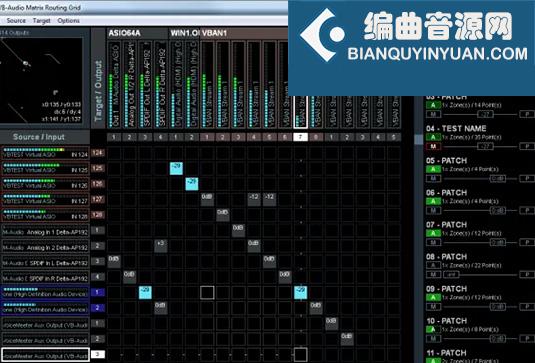Click the -inf gain knob of 08 - PATCH

coord(451,275)
